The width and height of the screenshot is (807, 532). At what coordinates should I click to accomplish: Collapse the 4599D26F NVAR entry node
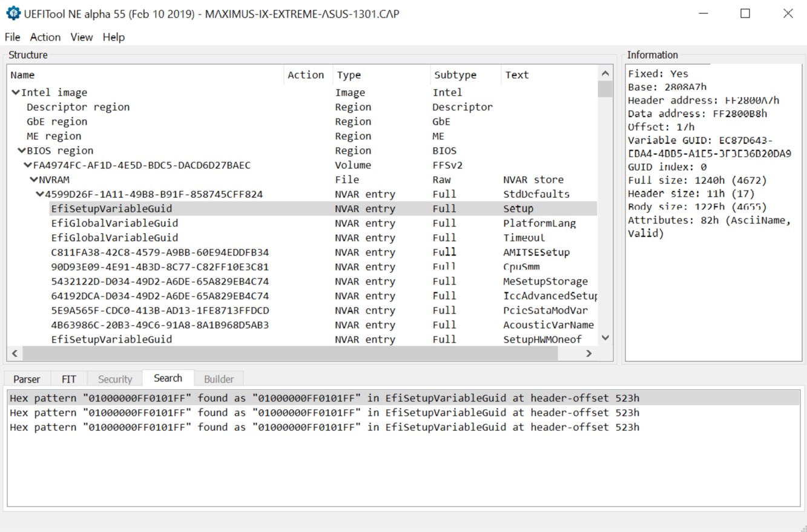tap(40, 194)
